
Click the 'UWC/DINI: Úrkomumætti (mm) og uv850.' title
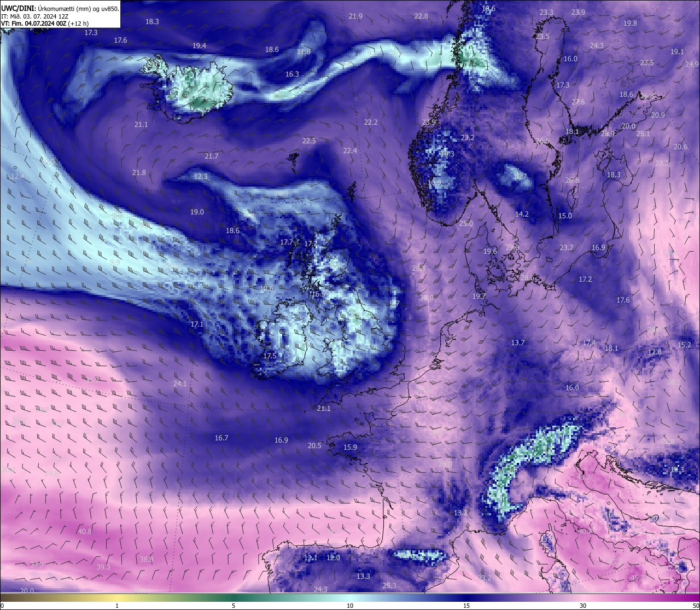coord(60,9)
